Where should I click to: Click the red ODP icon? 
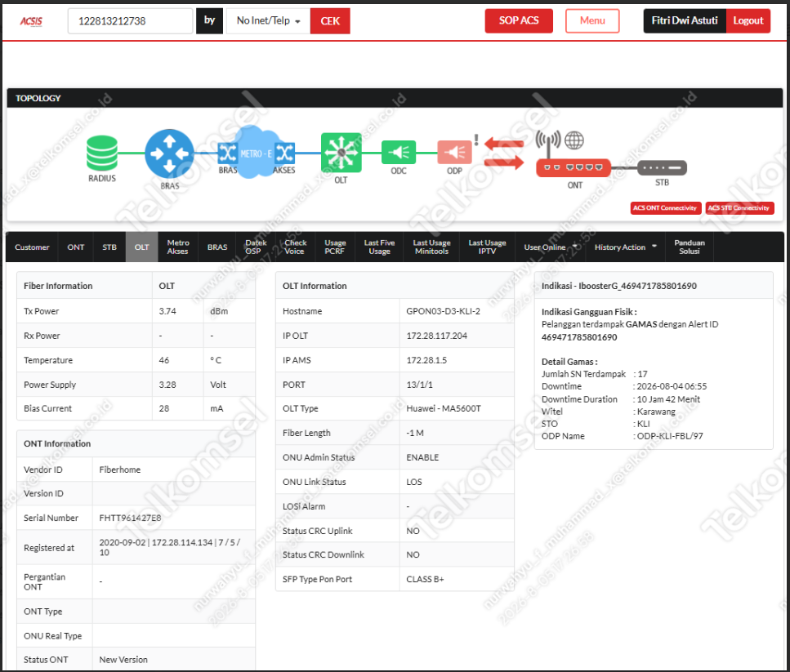454,153
